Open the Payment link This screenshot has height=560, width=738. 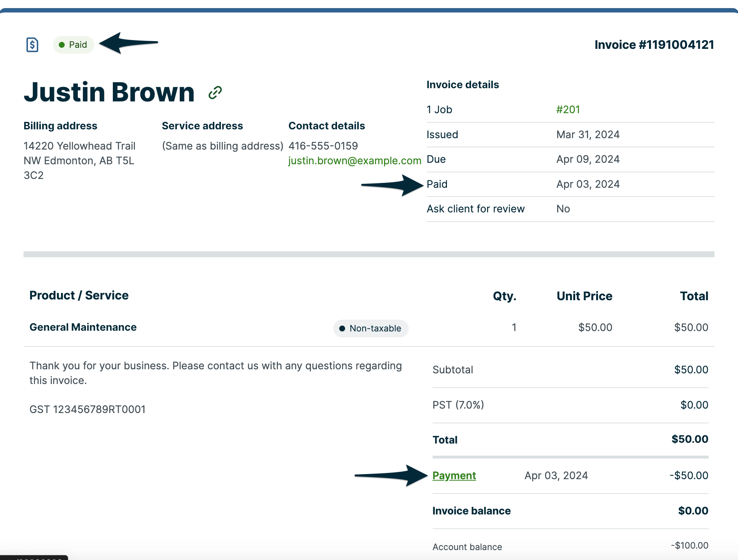pos(454,475)
